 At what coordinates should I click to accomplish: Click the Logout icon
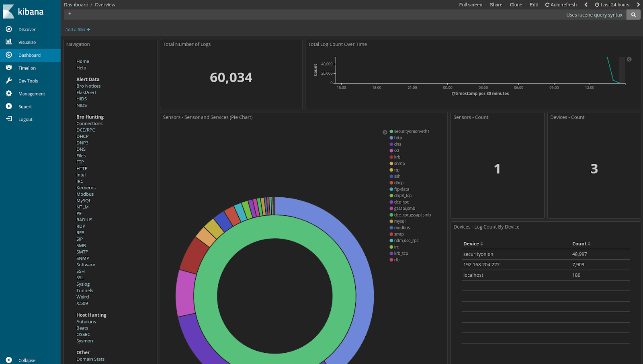tap(9, 119)
